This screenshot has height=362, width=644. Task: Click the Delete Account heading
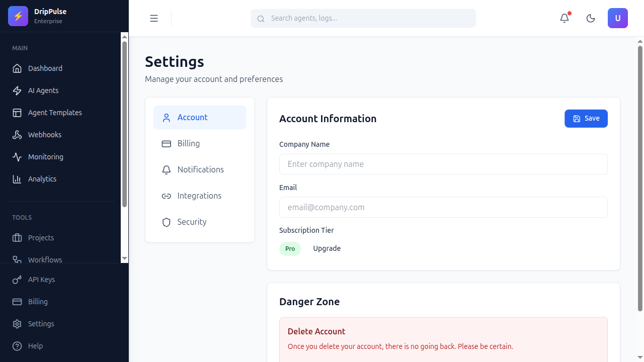(316, 331)
